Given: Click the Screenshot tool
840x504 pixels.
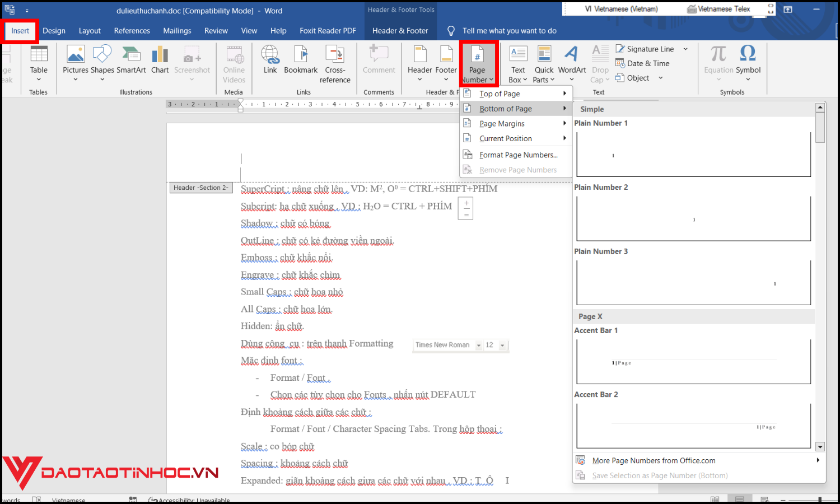Looking at the screenshot, I should point(192,63).
